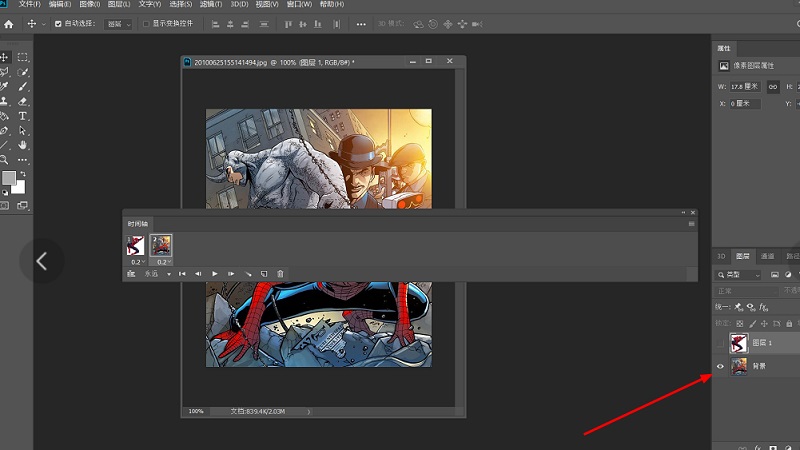Align bottom edges in options bar
This screenshot has width=800, height=450.
click(x=318, y=24)
